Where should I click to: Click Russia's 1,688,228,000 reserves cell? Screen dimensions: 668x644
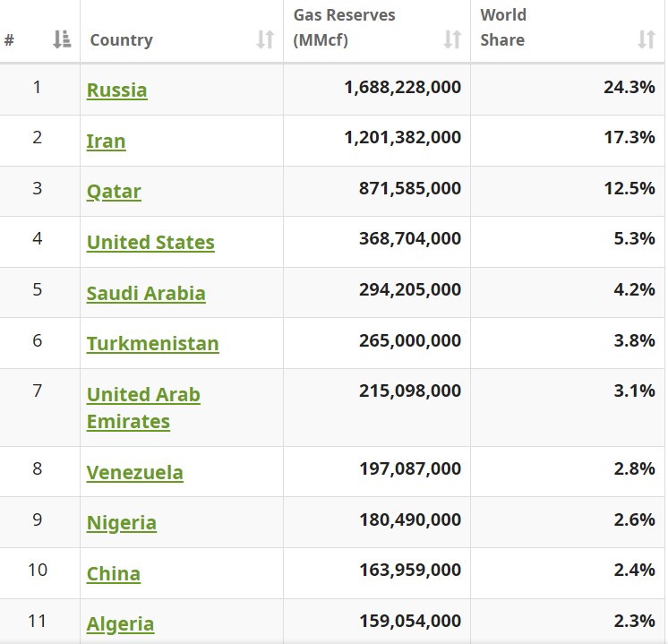(402, 88)
